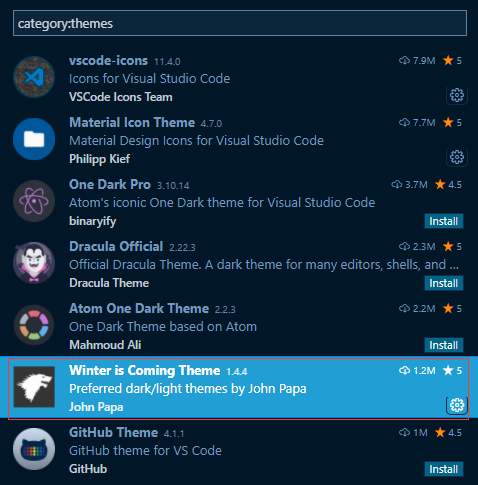Click the Dracula Official vampire logo

tap(34, 263)
